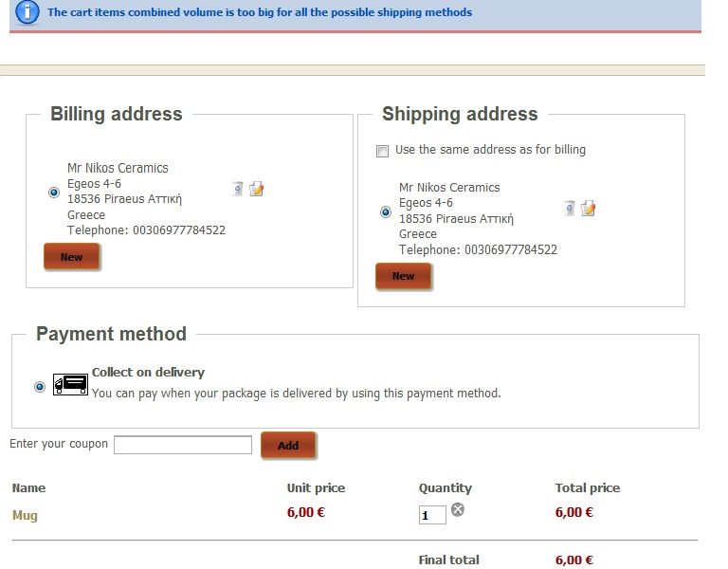Edit the shipping address with pencil icon
The width and height of the screenshot is (728, 569).
[589, 208]
